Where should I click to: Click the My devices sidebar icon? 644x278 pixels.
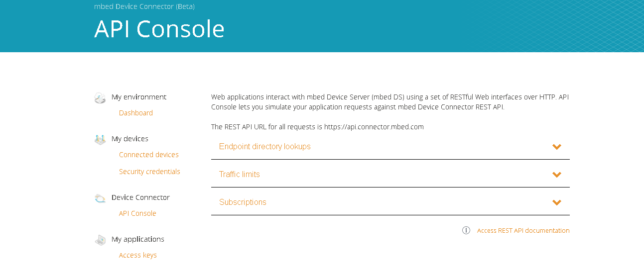point(100,139)
